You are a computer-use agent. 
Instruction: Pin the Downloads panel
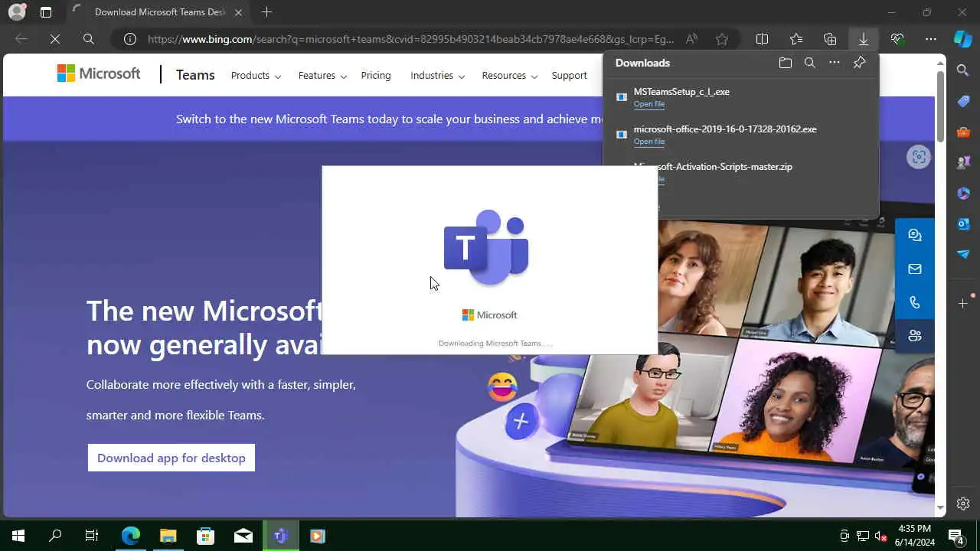tap(860, 63)
